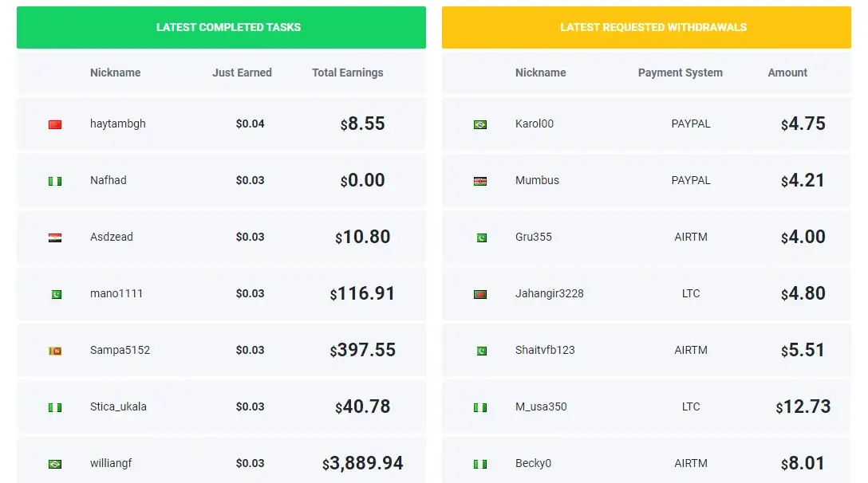
Task: Select the nickname Jahangir3228
Action: coord(549,294)
